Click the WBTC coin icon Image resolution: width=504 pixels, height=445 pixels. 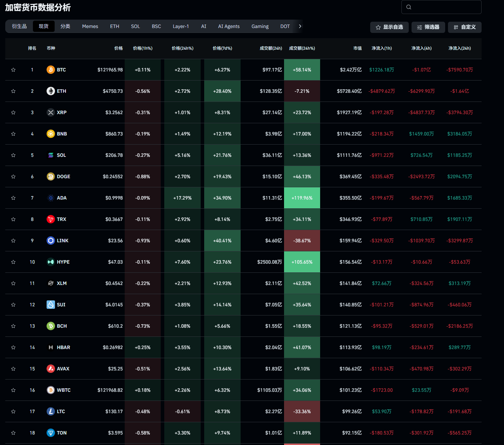click(x=51, y=390)
